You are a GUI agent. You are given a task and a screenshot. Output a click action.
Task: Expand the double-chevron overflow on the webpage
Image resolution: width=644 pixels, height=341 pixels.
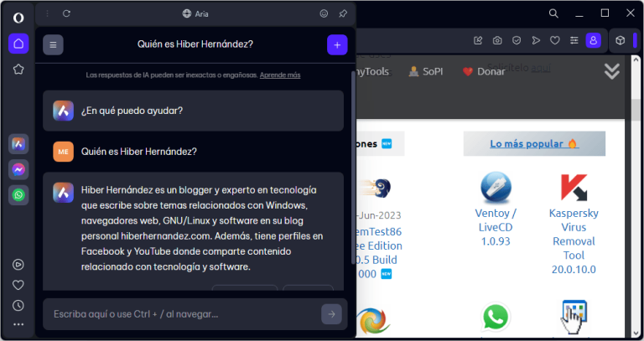click(613, 71)
